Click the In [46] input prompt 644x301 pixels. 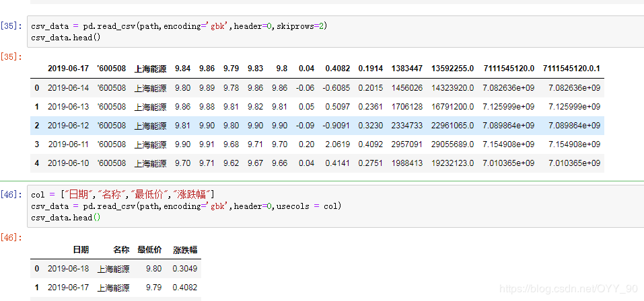pos(11,195)
